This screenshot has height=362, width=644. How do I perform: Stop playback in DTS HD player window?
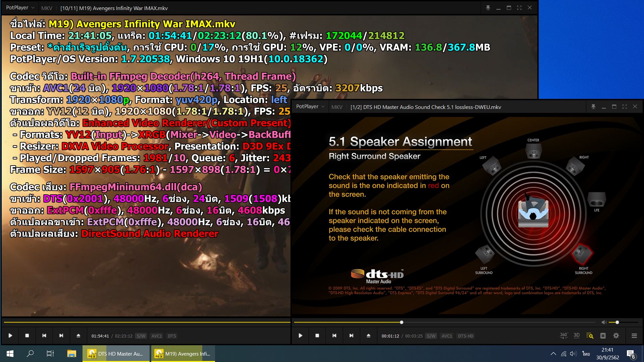[x=317, y=336]
